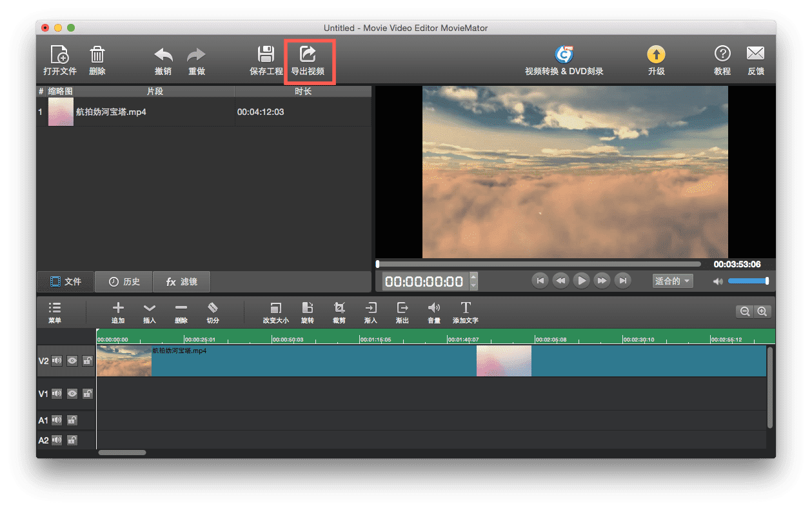
Task: Fast forward the video
Action: click(602, 281)
